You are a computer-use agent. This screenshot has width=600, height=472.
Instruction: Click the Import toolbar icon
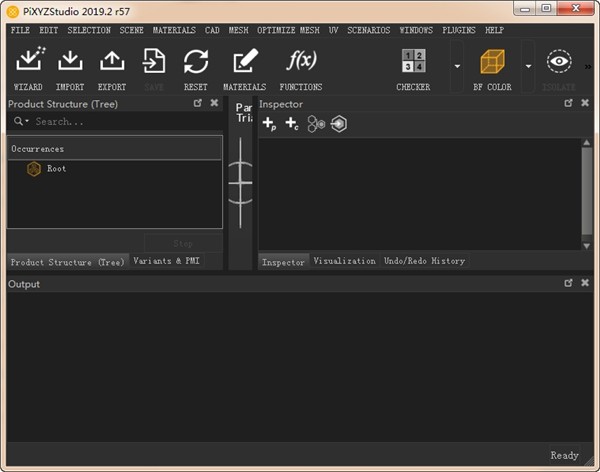(x=70, y=61)
